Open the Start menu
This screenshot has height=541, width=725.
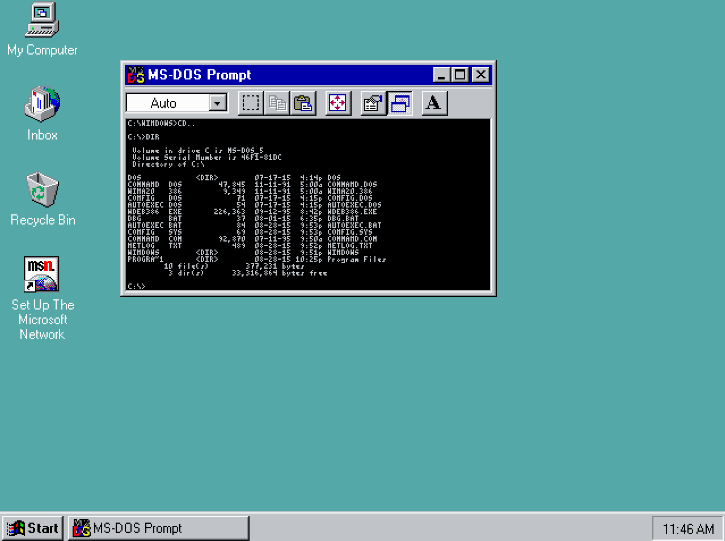pyautogui.click(x=32, y=528)
